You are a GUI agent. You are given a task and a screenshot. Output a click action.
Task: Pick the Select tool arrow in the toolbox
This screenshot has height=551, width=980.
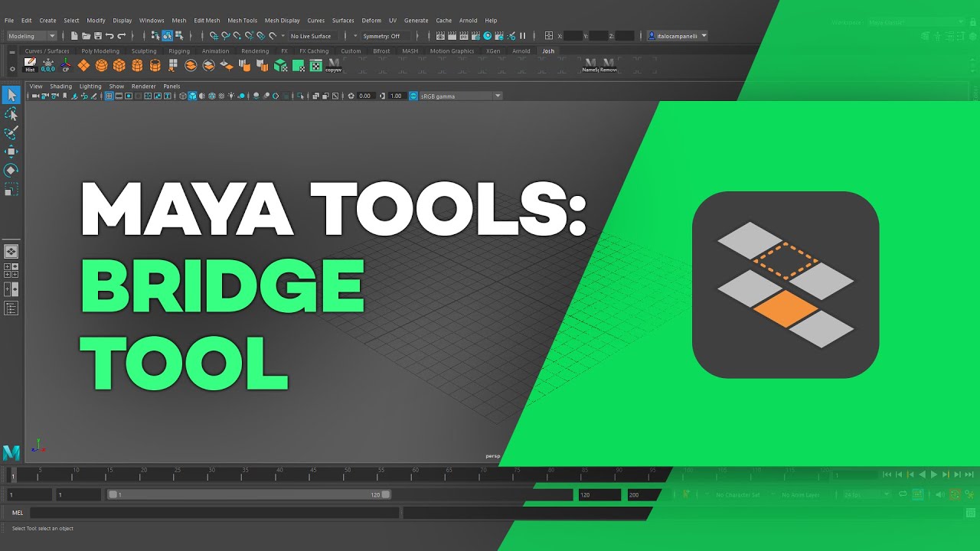pyautogui.click(x=11, y=95)
